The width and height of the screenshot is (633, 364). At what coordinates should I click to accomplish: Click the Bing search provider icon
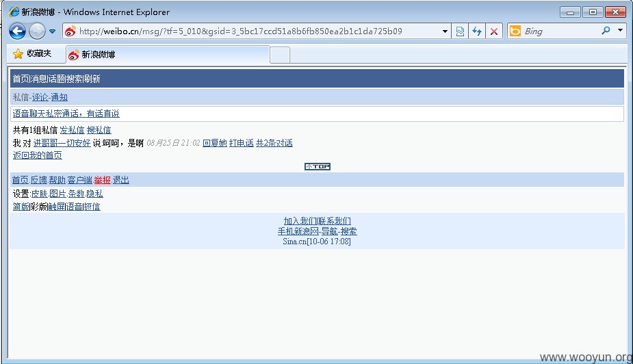(515, 31)
